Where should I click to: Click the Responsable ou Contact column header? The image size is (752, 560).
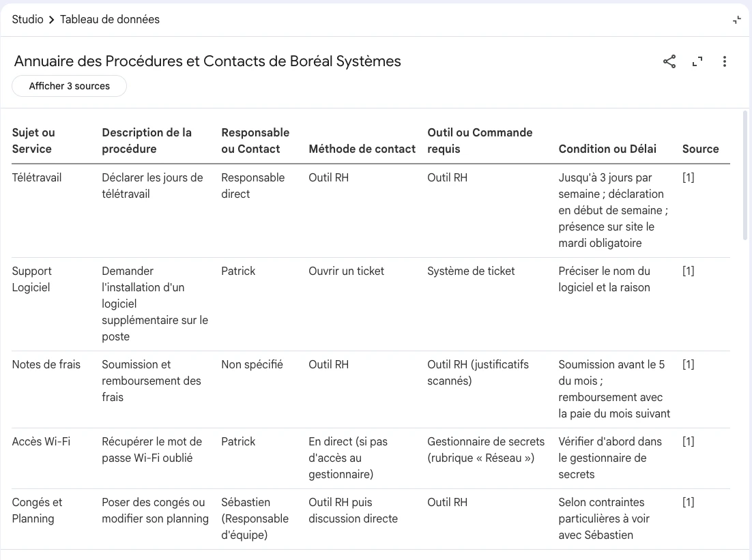coord(255,141)
